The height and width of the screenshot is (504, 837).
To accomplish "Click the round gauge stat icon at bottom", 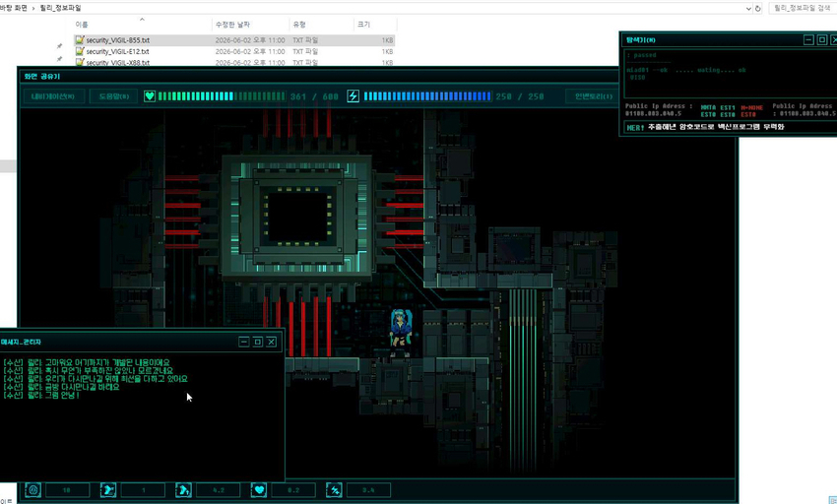I will 32,489.
